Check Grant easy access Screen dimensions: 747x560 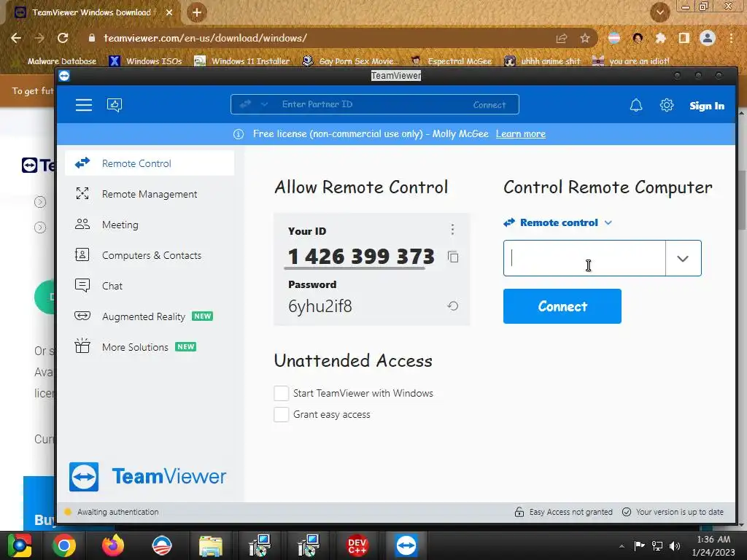pos(281,414)
